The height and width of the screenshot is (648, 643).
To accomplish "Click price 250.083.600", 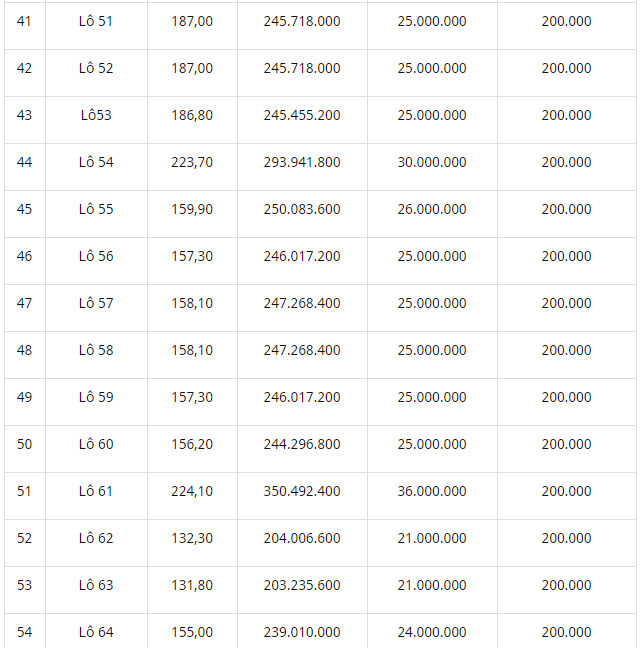I will pyautogui.click(x=302, y=209).
